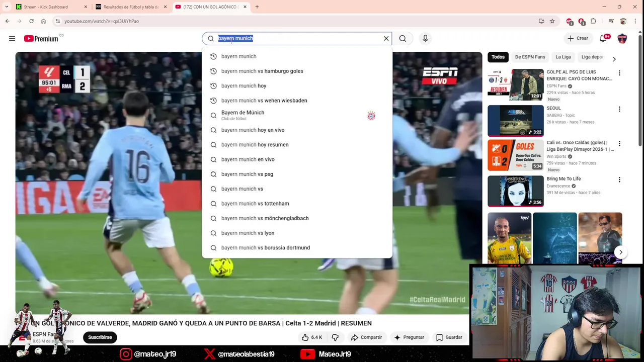
Task: Select suggestion "bayern munich vs mönchengladbach"
Action: point(297,218)
